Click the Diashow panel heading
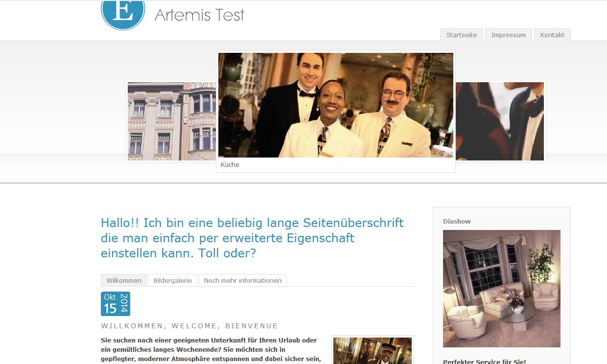Screen dimensions: 607x364 [456, 221]
